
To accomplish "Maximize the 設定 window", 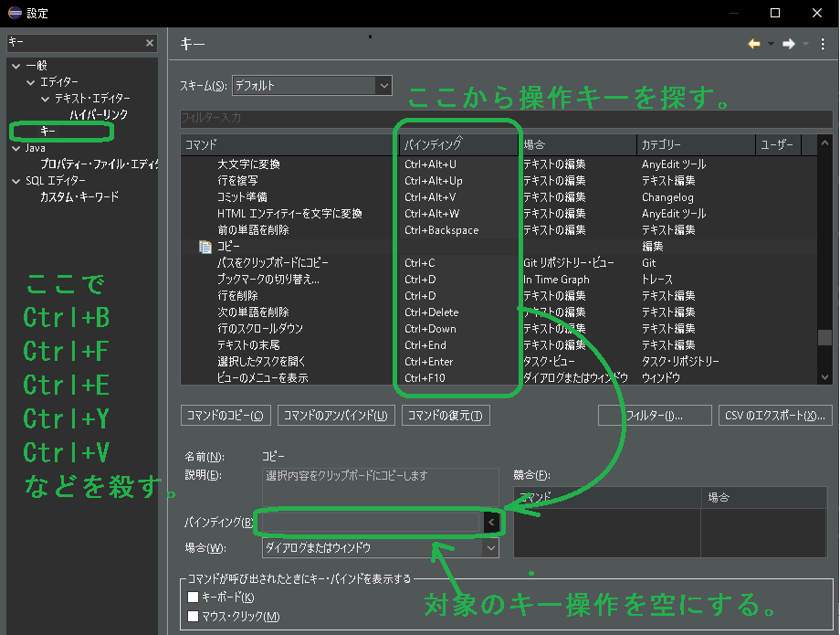I will click(x=774, y=13).
